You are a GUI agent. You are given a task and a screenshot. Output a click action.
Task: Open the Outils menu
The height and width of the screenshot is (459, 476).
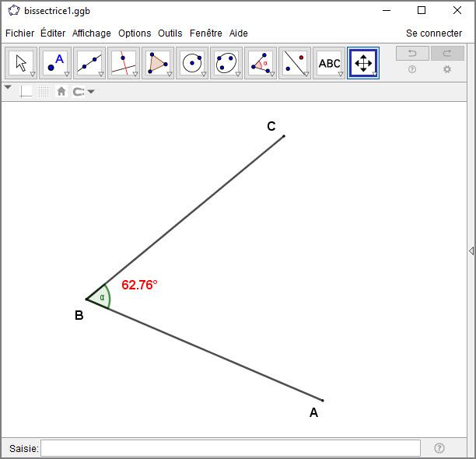point(170,33)
